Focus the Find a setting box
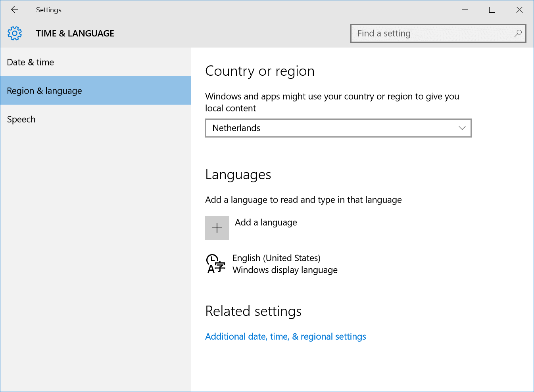The height and width of the screenshot is (392, 534). (438, 33)
